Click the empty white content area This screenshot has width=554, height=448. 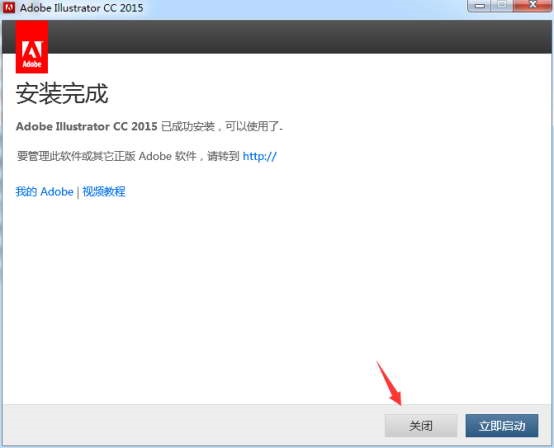point(277,283)
